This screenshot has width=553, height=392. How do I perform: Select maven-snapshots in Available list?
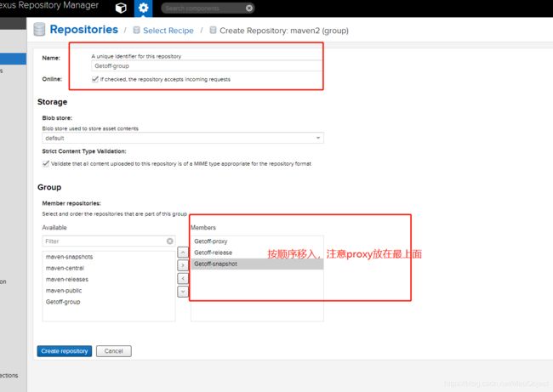(109, 257)
